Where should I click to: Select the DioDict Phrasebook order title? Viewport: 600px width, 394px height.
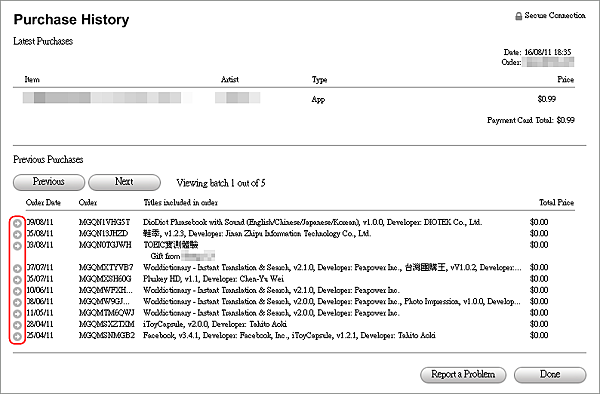point(312,222)
